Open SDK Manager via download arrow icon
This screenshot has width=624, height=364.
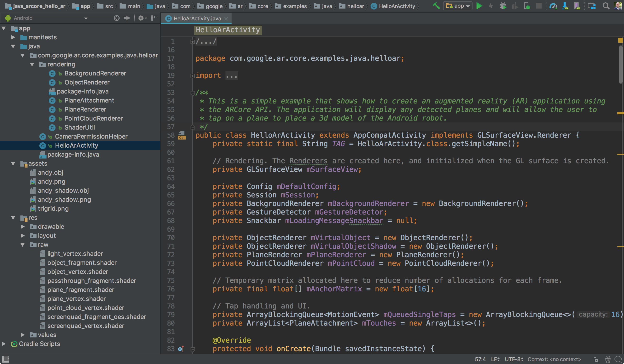[x=565, y=6]
